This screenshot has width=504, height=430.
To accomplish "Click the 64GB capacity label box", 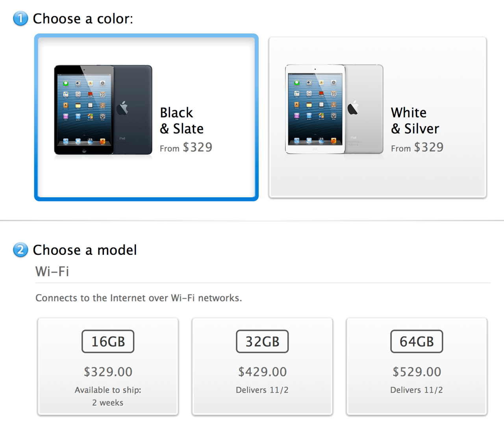I will pyautogui.click(x=416, y=341).
